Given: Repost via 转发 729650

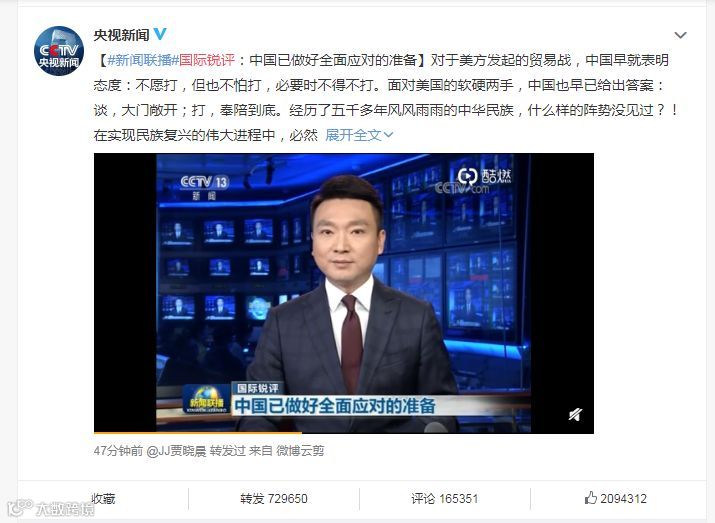Looking at the screenshot, I should point(274,498).
